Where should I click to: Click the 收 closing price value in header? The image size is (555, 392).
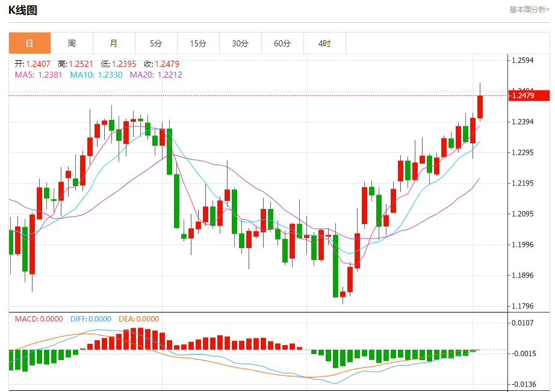pyautogui.click(x=161, y=64)
